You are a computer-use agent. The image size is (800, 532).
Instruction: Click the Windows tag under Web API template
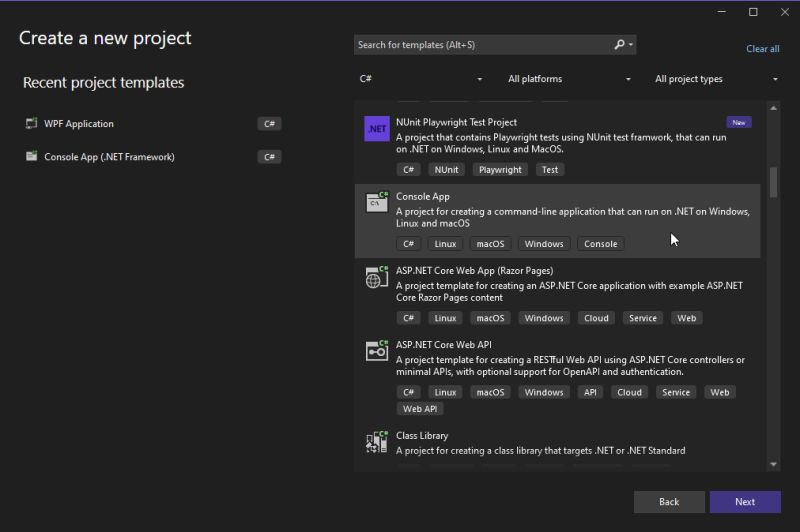click(543, 392)
